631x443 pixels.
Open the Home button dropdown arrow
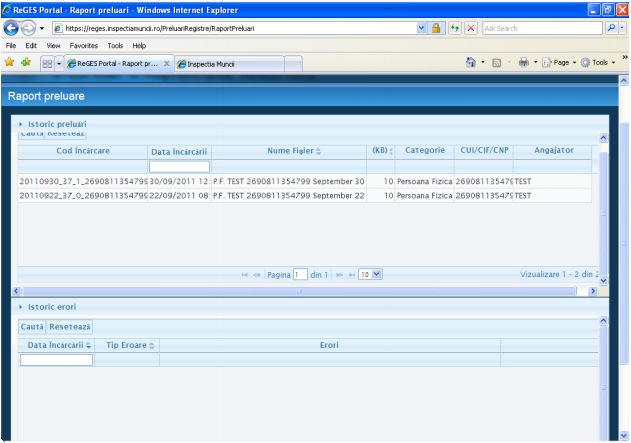483,62
